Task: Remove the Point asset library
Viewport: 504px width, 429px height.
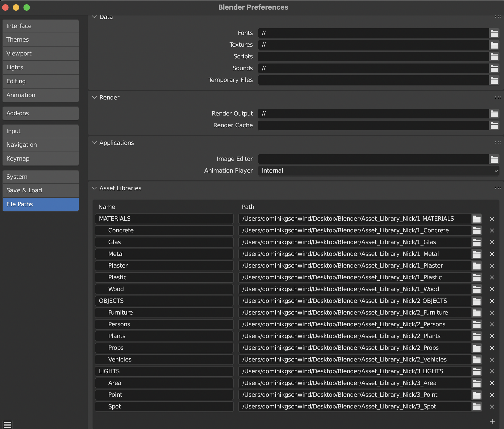Action: (492, 395)
